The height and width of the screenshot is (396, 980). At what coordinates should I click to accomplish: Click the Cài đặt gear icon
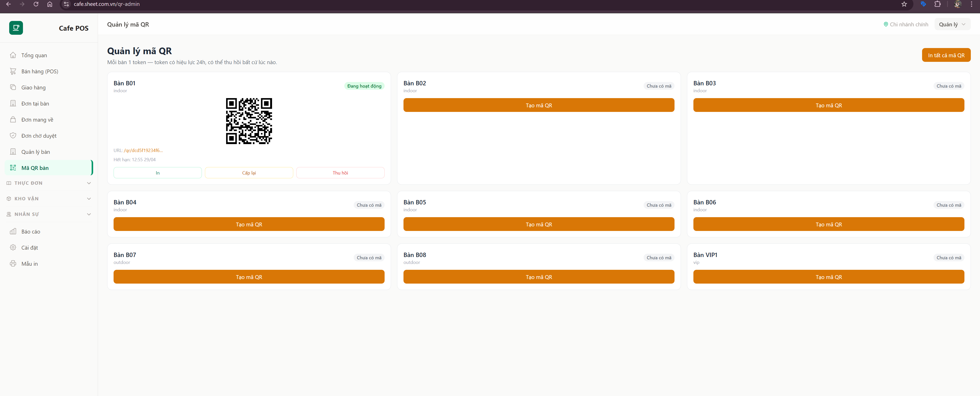(x=13, y=248)
